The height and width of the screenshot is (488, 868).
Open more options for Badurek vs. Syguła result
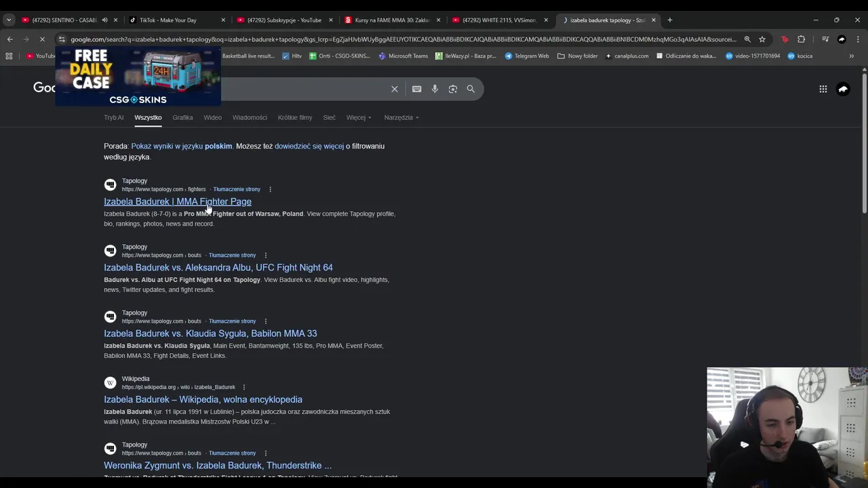click(265, 321)
